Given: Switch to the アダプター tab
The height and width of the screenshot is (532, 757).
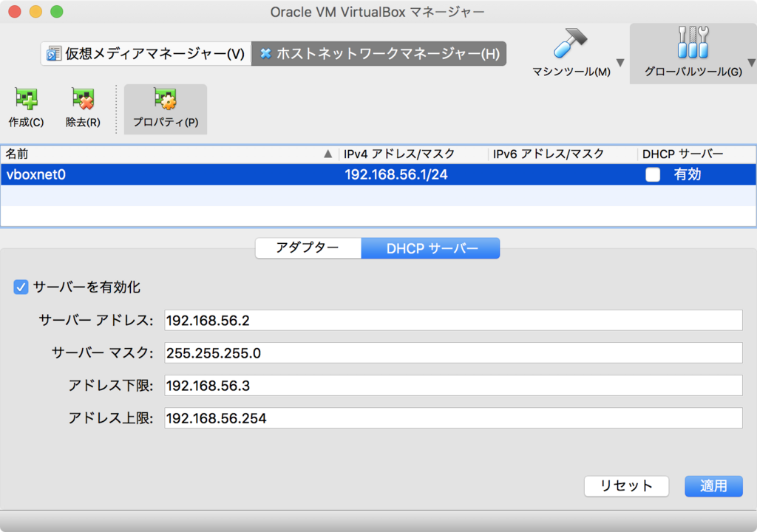Looking at the screenshot, I should click(308, 248).
